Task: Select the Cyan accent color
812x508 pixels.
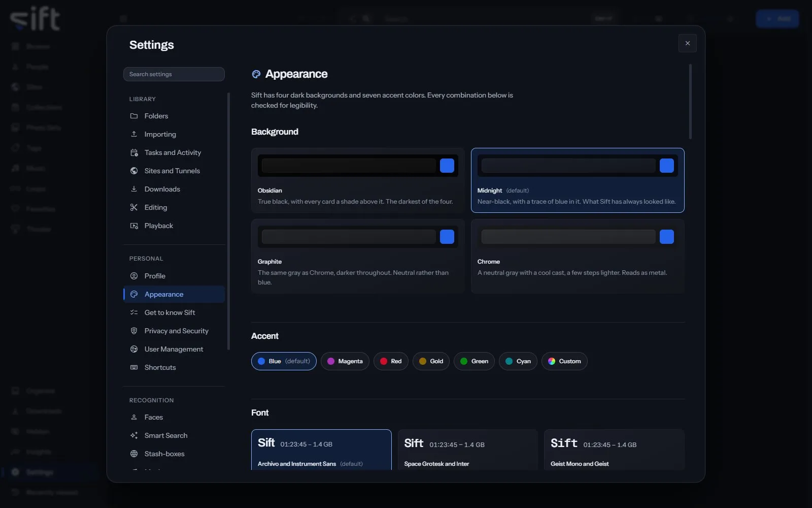Action: point(518,361)
